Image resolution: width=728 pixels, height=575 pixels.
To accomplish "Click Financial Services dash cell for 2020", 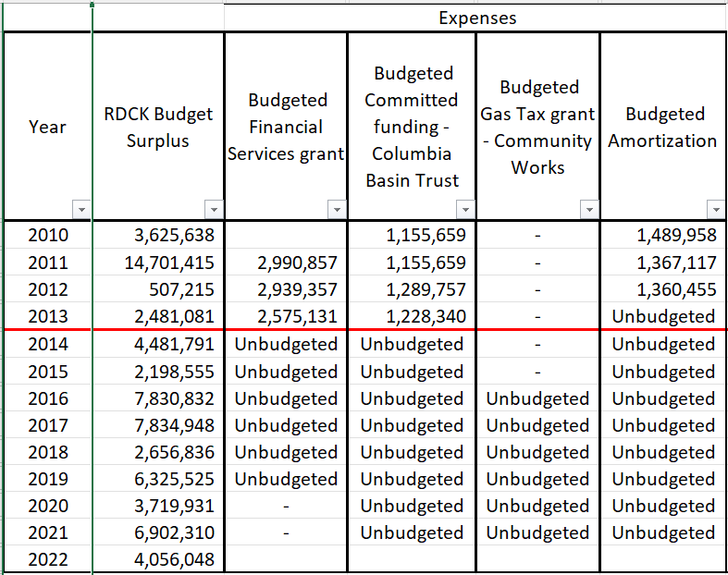I will tap(286, 506).
